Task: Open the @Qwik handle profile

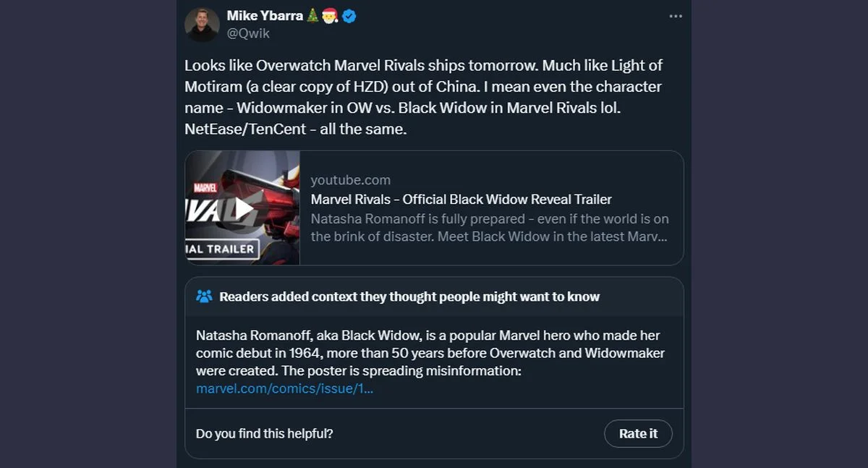Action: 248,33
